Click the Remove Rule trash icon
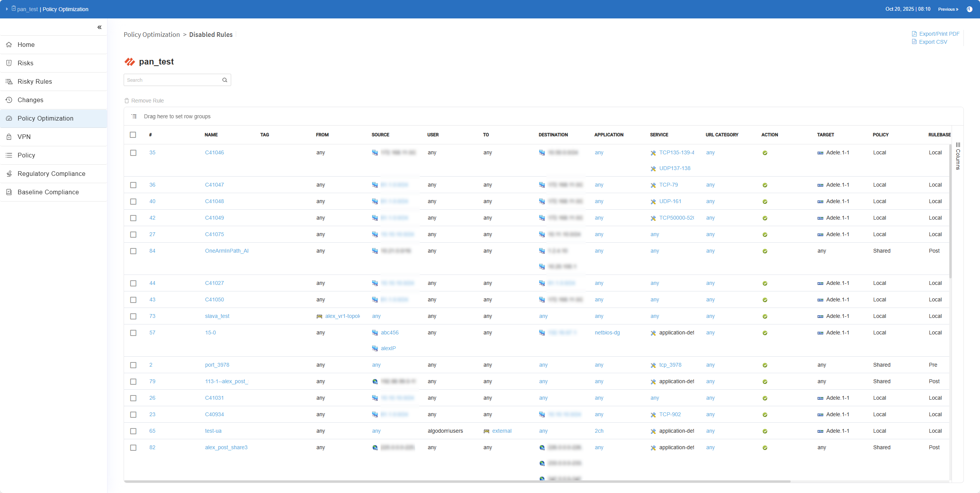The height and width of the screenshot is (493, 980). [x=127, y=101]
